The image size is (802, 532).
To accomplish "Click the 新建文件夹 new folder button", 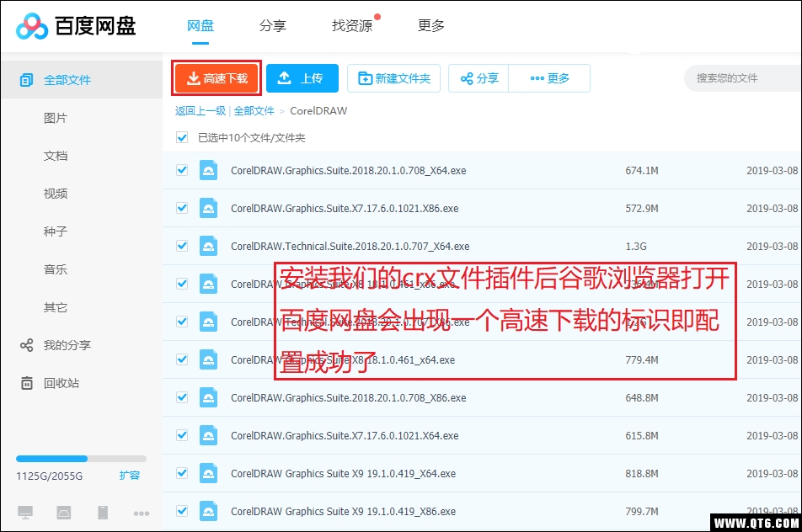I will pyautogui.click(x=394, y=78).
